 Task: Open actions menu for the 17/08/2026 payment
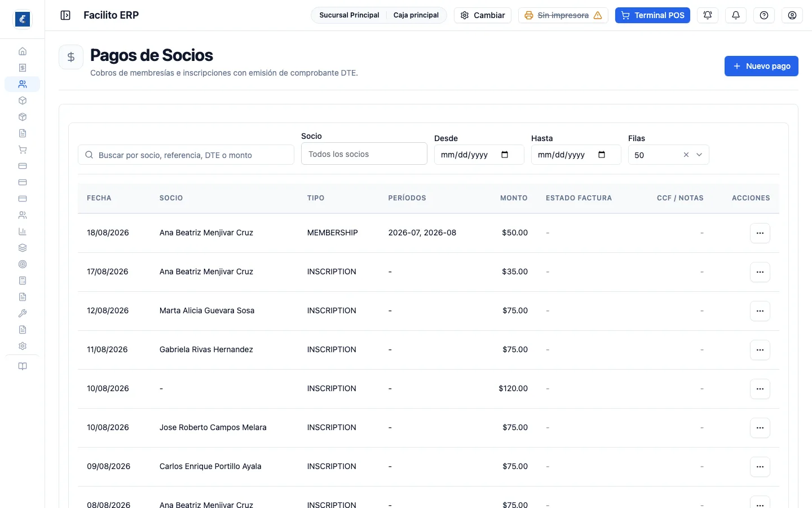click(760, 272)
